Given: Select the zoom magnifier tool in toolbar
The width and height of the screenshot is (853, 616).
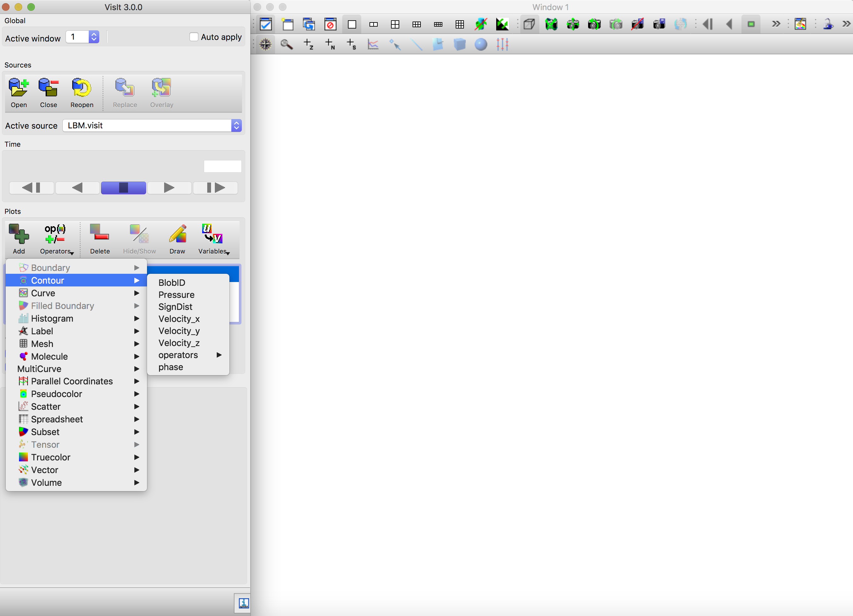Looking at the screenshot, I should click(286, 45).
